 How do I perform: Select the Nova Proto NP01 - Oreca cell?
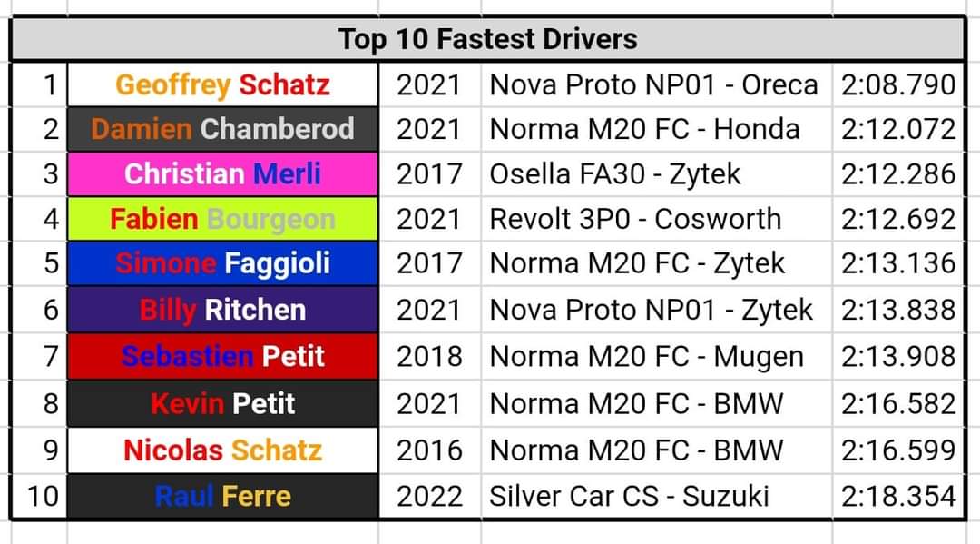coord(653,84)
